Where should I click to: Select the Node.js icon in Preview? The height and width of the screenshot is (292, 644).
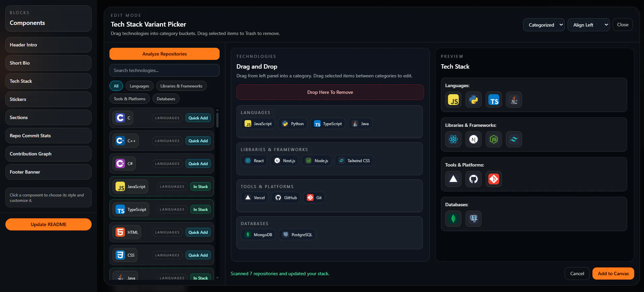(494, 140)
